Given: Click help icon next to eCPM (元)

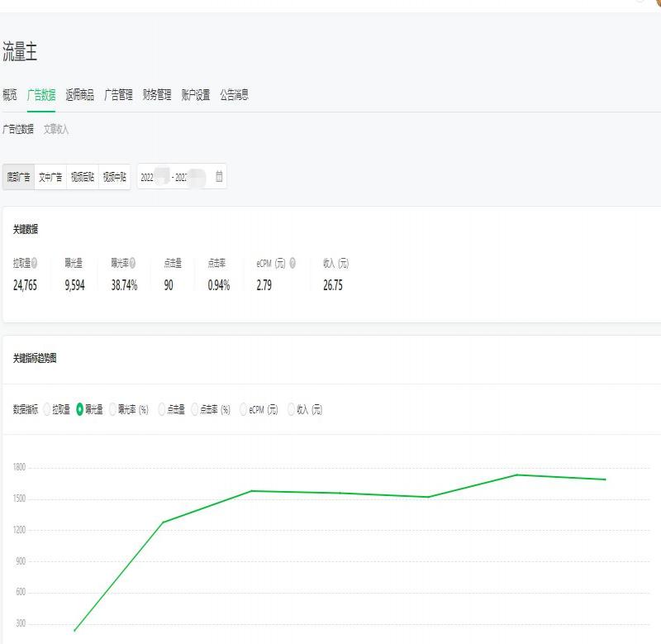Looking at the screenshot, I should [x=292, y=263].
